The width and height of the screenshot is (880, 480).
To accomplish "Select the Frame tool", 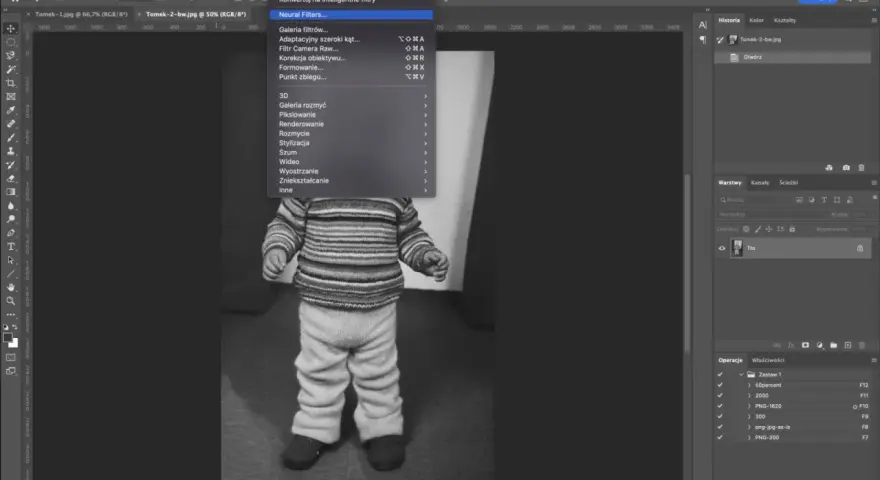I will 11,97.
